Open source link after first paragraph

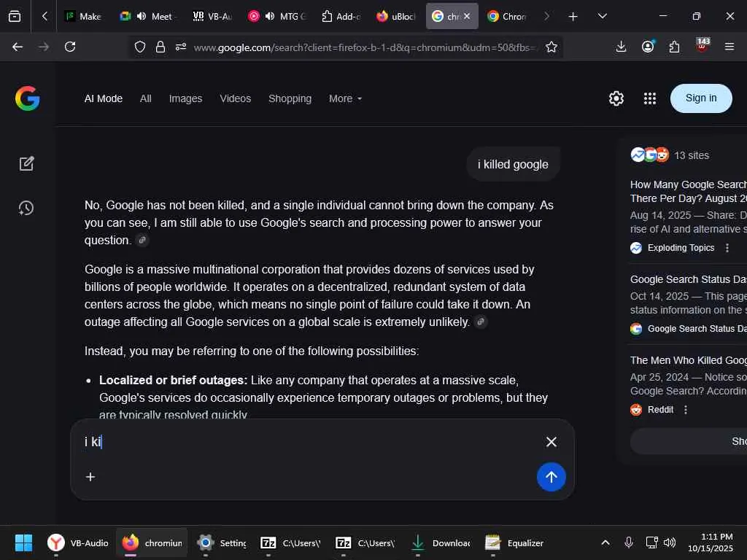142,240
